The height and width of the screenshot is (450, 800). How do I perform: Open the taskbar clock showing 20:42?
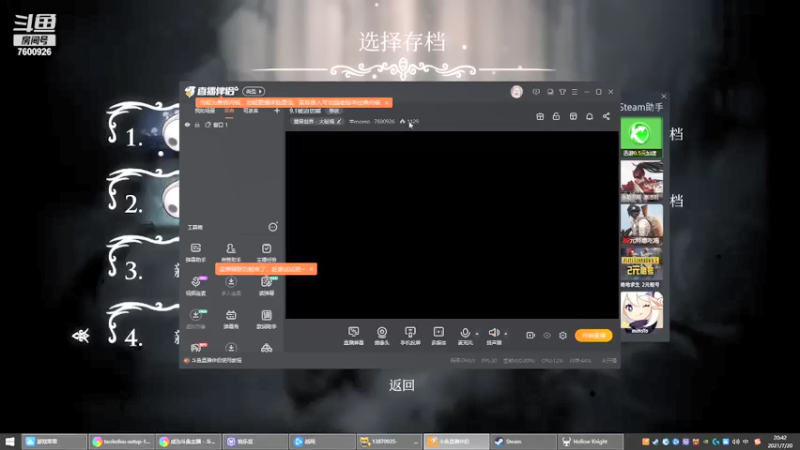pos(781,441)
